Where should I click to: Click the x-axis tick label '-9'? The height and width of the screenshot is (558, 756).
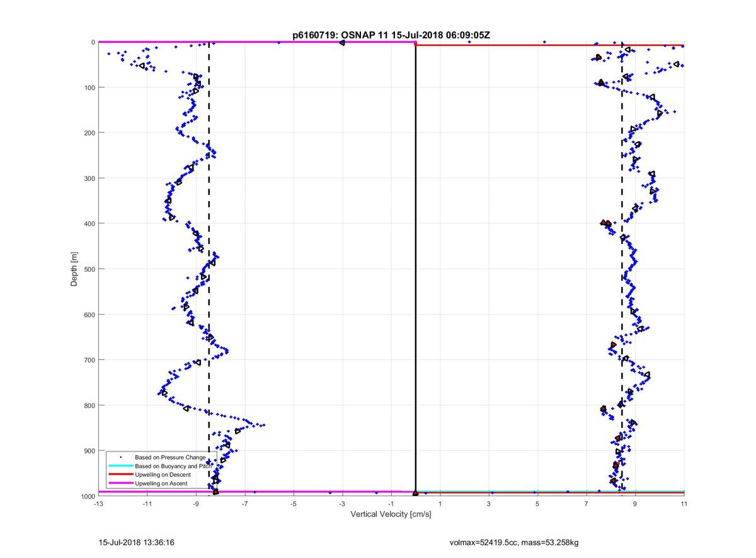(x=196, y=504)
